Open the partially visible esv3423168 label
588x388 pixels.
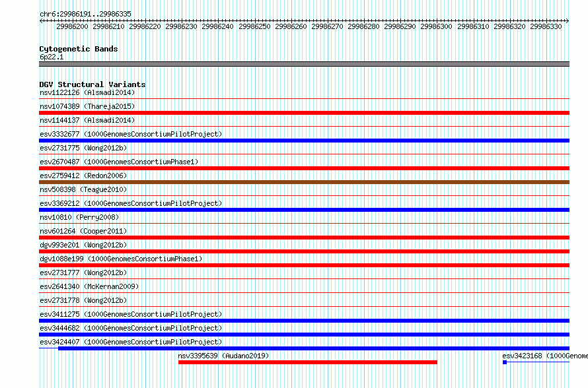[545, 356]
